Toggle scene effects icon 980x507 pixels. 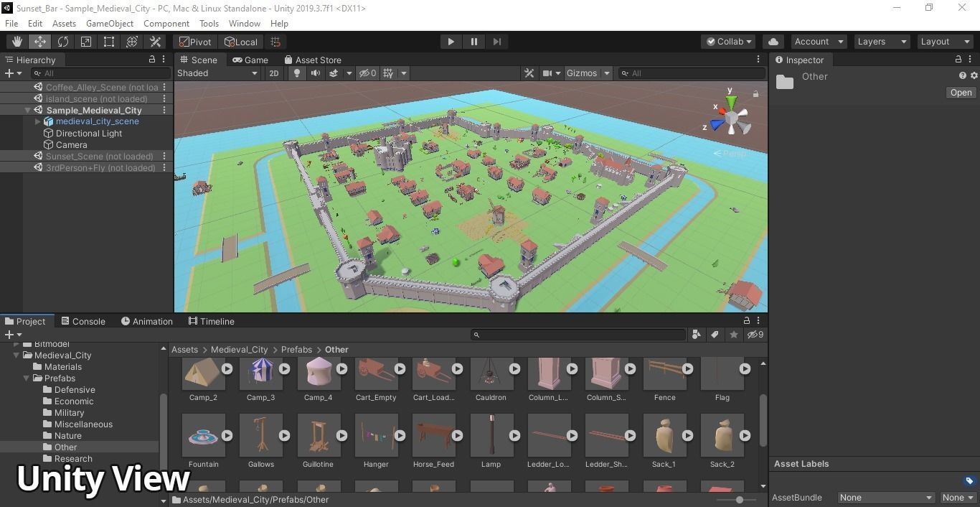coord(334,73)
